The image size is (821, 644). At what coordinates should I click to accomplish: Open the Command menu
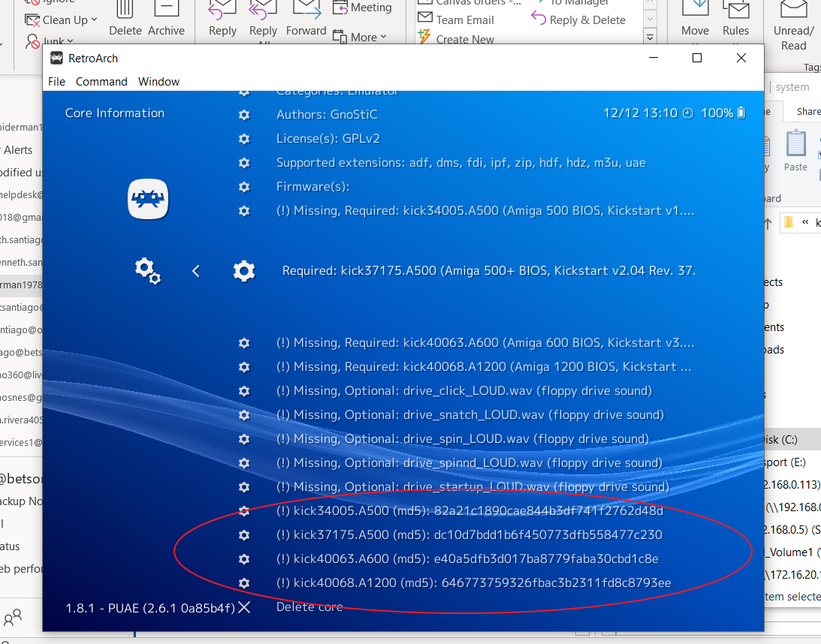(101, 82)
